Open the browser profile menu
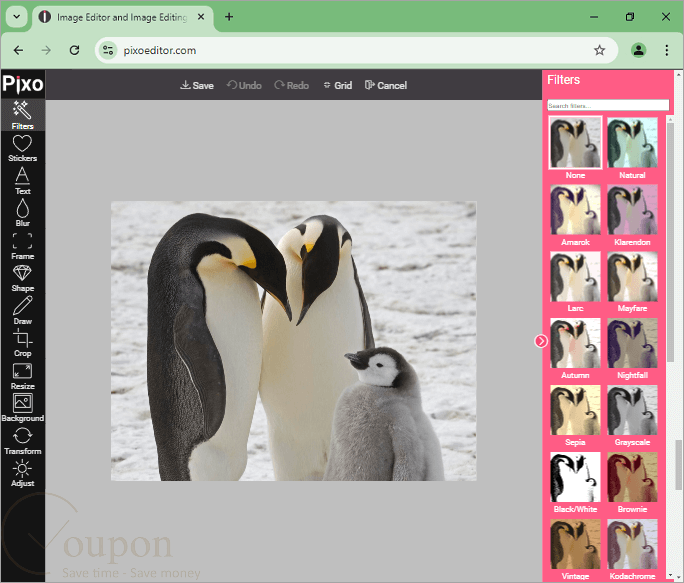This screenshot has height=583, width=684. [638, 50]
